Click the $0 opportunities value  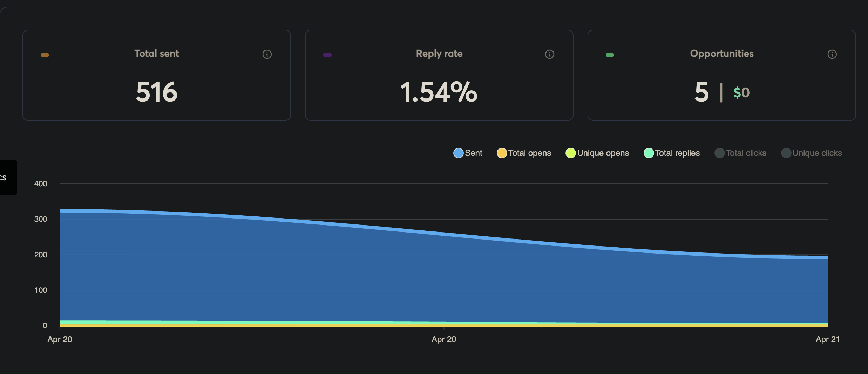coord(741,92)
